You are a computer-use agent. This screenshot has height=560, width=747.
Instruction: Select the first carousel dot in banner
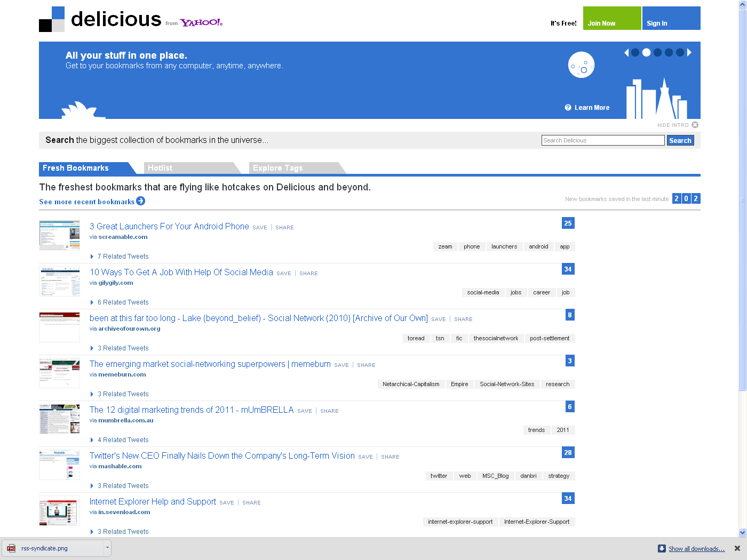635,52
